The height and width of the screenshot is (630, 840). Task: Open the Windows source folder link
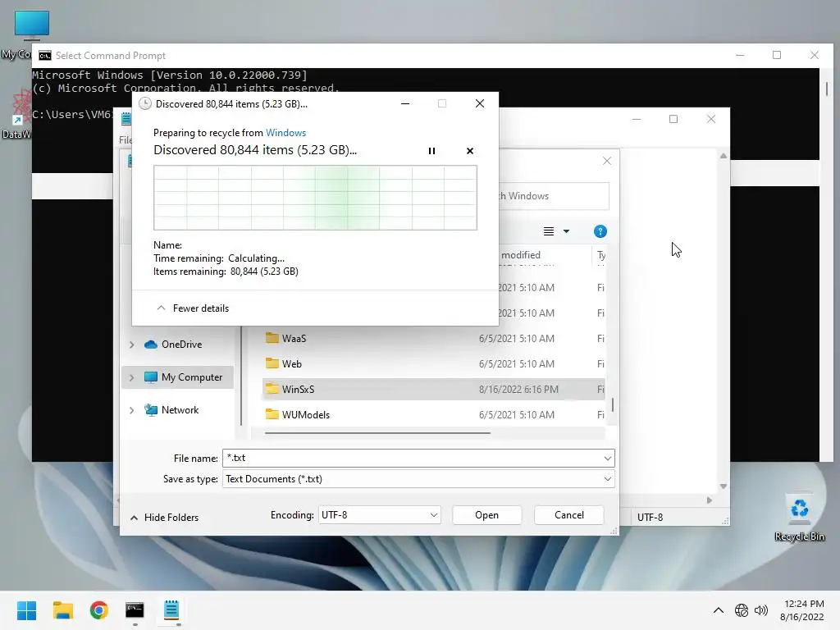(x=285, y=133)
